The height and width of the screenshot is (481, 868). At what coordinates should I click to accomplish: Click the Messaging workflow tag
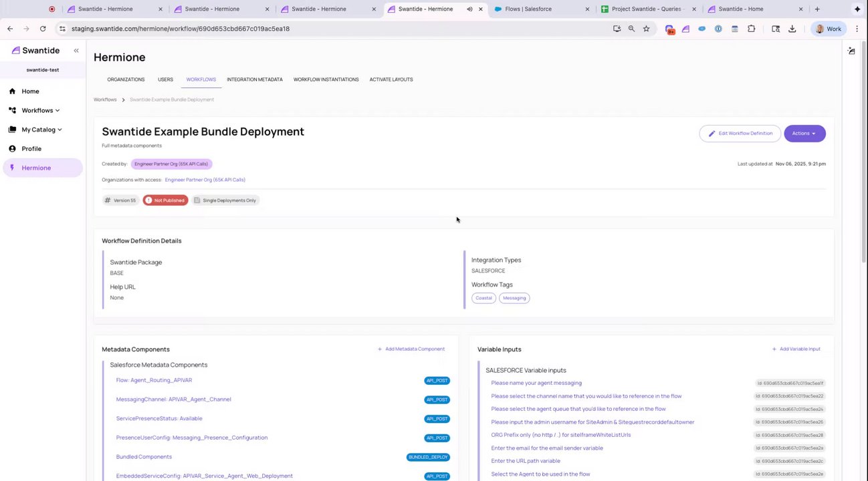coord(514,298)
